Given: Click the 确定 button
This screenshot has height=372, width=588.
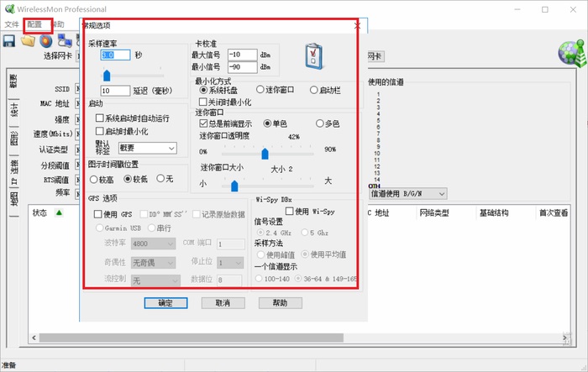Looking at the screenshot, I should [x=165, y=303].
